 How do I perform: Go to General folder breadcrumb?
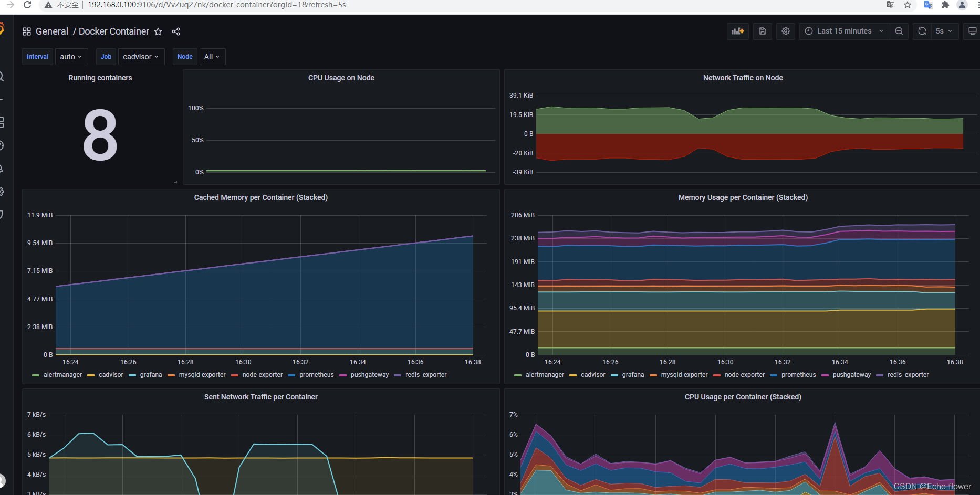click(52, 31)
